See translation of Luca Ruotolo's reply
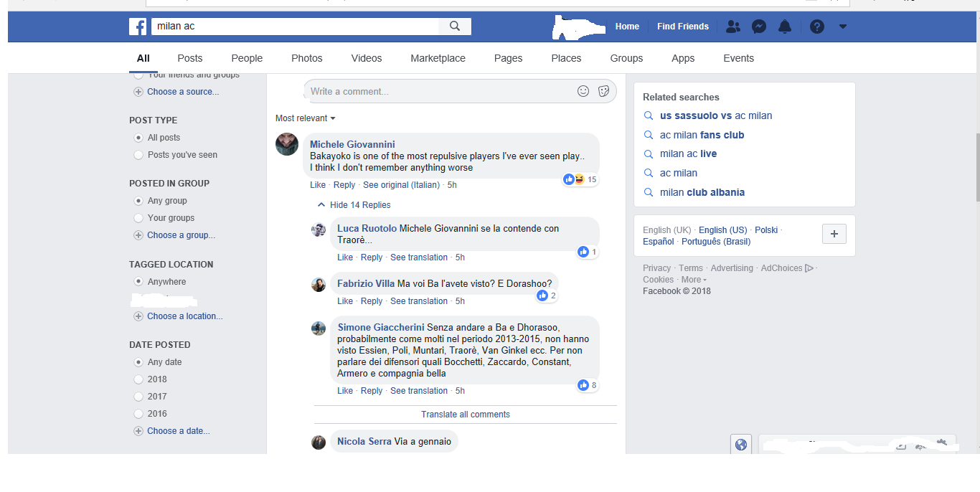Viewport: 980px width, 492px height. pyautogui.click(x=419, y=257)
